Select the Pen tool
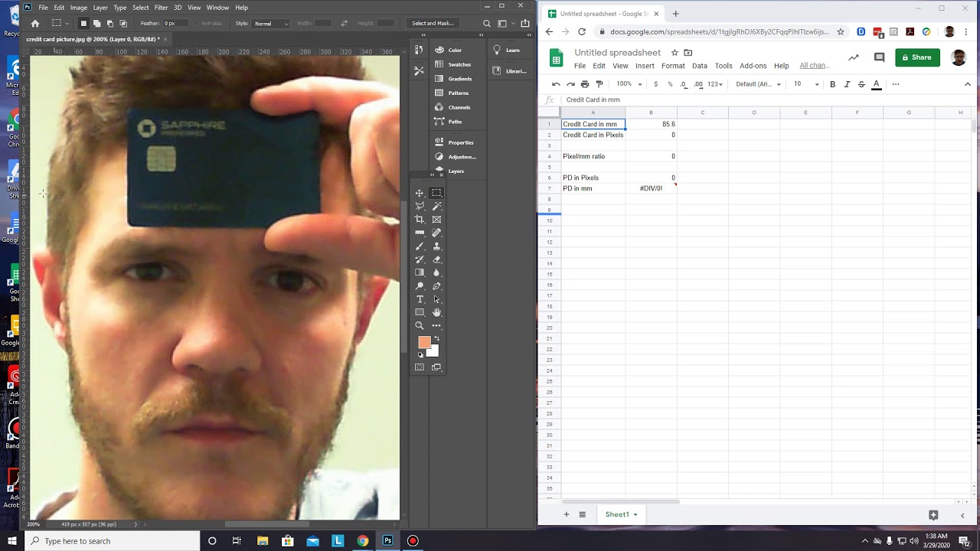The height and width of the screenshot is (551, 980). (436, 286)
